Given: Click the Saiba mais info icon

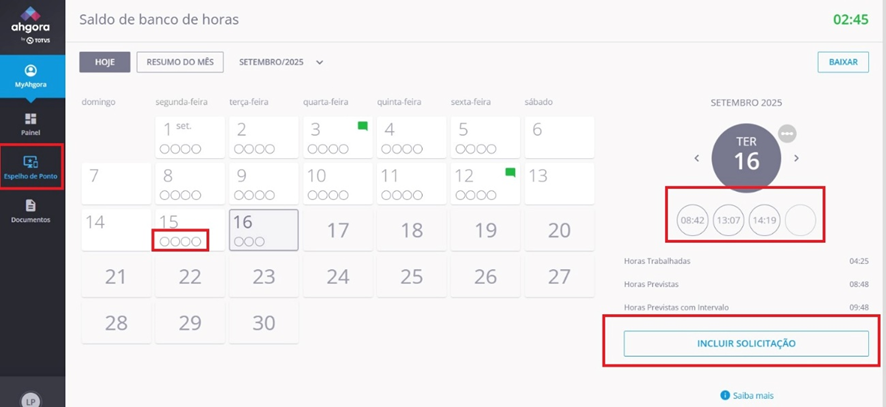Looking at the screenshot, I should (725, 395).
